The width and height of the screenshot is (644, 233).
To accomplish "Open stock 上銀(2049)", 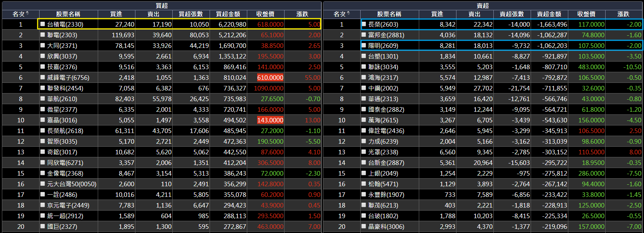I will (383, 173).
